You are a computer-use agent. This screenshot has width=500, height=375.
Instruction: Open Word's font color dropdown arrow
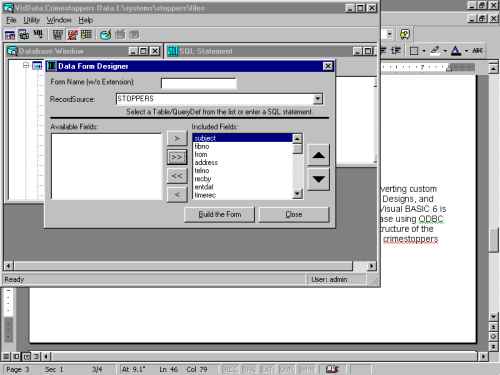466,51
